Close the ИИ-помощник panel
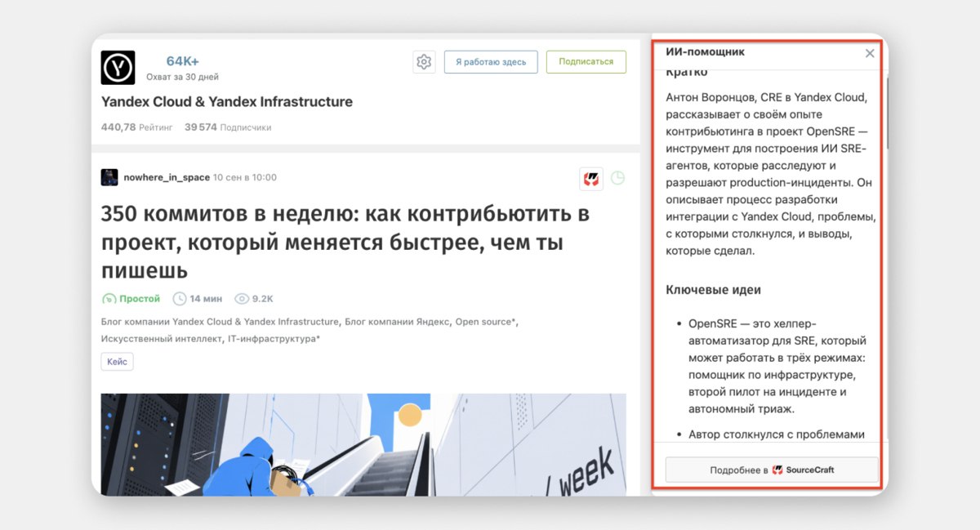 pyautogui.click(x=870, y=53)
